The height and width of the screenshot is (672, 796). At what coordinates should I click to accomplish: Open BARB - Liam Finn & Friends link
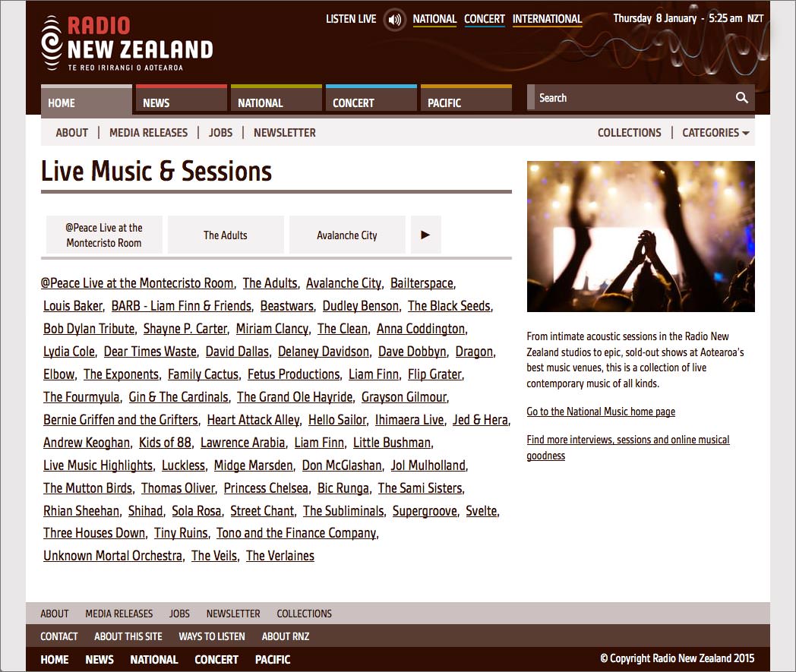pos(182,306)
